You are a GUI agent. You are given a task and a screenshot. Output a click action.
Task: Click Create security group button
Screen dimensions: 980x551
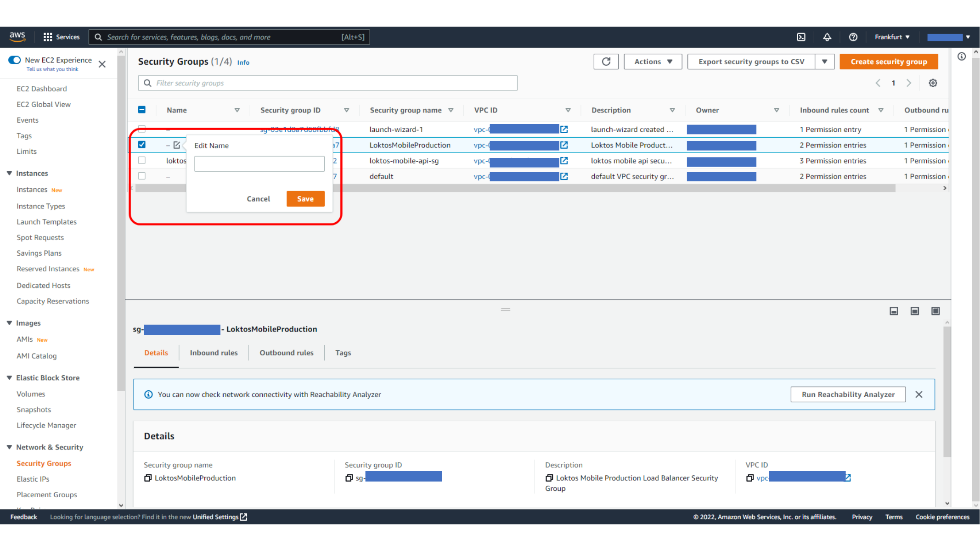pos(889,62)
